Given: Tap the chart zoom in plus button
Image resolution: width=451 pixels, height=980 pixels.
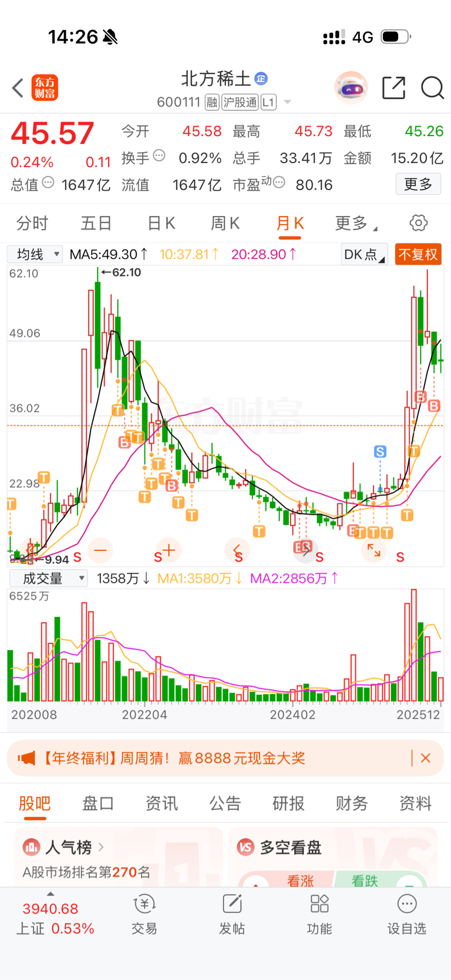Looking at the screenshot, I should pos(169,550).
